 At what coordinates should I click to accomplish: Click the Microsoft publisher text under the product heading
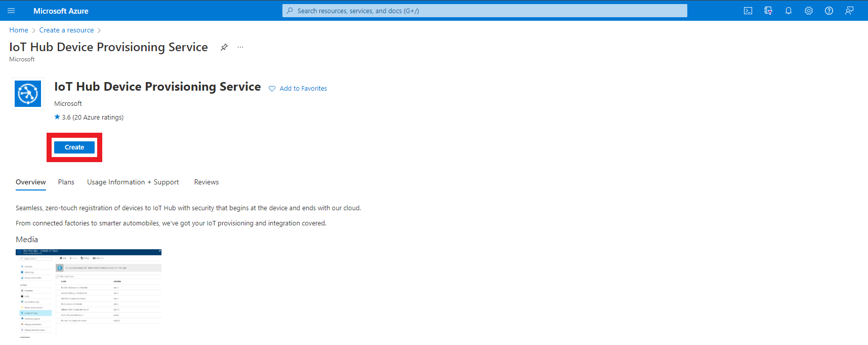pyautogui.click(x=68, y=103)
